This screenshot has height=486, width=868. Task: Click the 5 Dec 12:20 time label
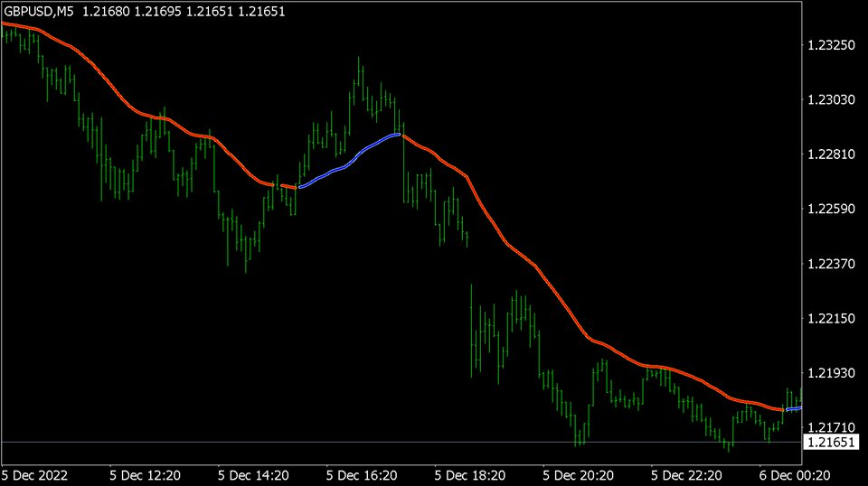[145, 475]
